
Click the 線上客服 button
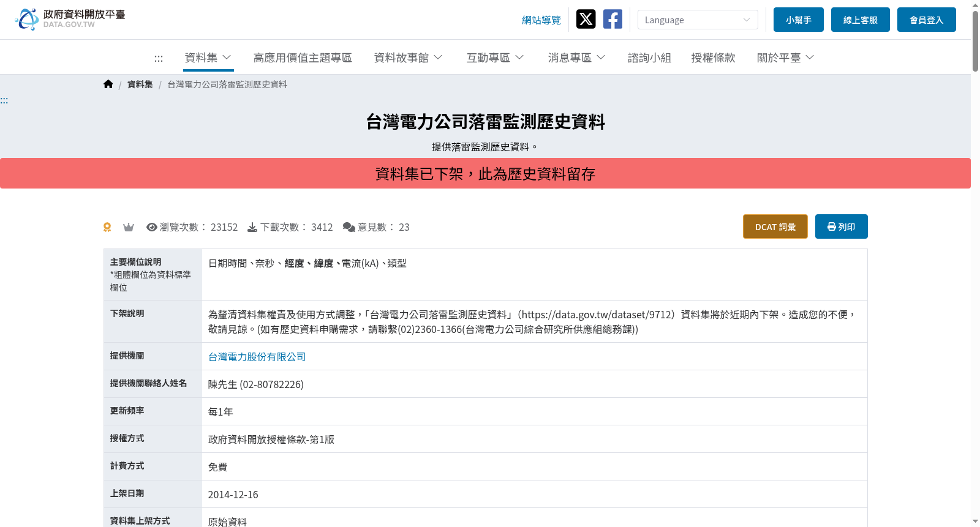point(861,20)
